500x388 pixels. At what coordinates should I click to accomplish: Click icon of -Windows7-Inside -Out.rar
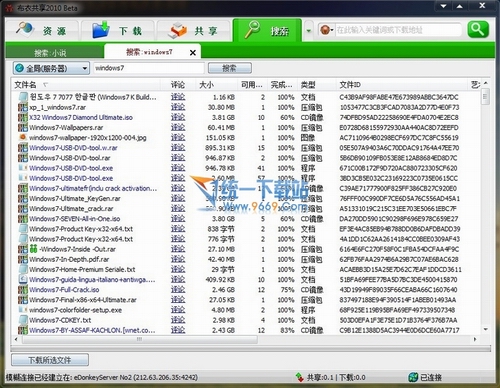(x=23, y=249)
